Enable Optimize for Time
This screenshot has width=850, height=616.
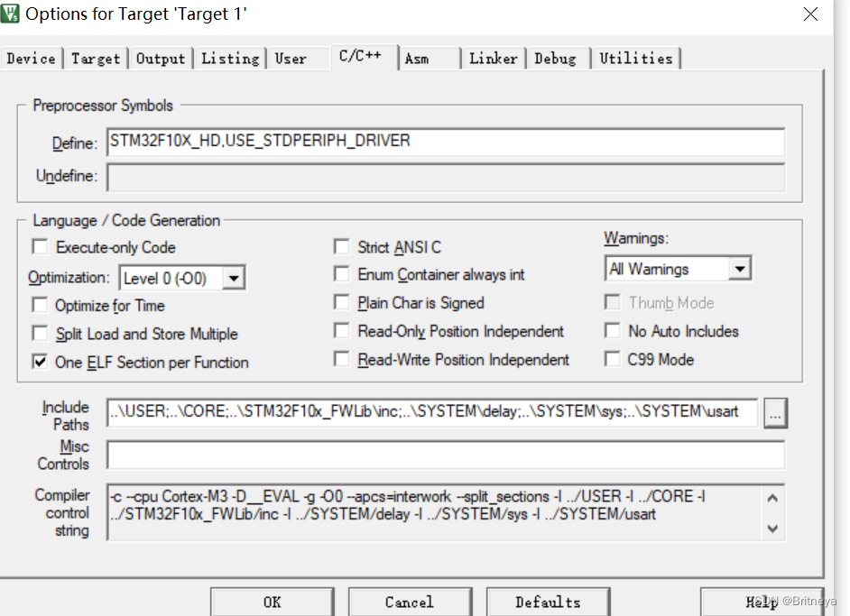coord(40,305)
